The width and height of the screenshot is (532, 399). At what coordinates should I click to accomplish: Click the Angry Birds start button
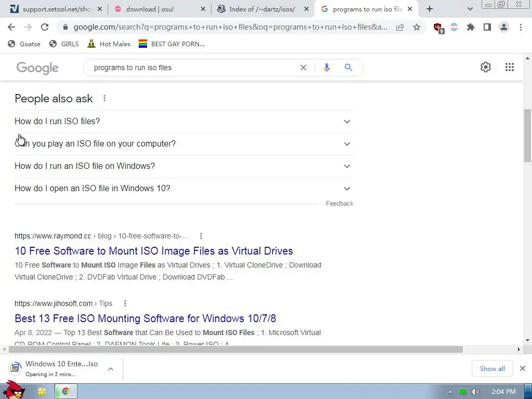click(14, 390)
